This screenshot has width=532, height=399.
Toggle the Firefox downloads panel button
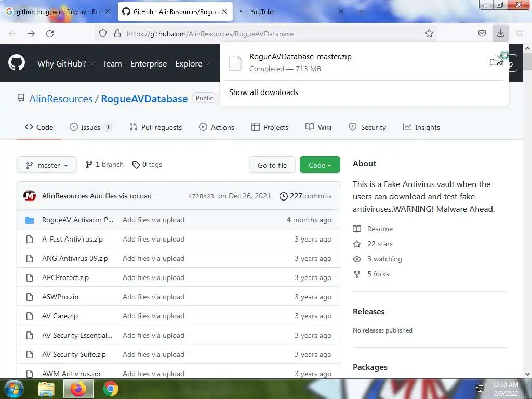point(500,33)
